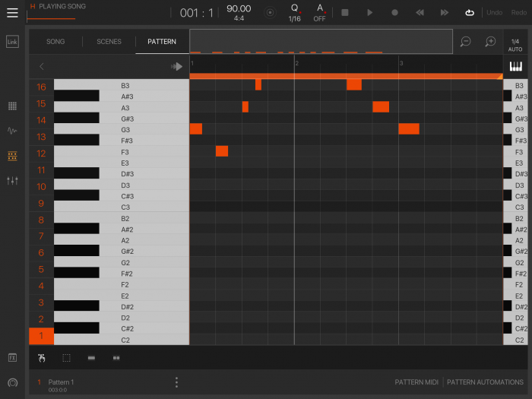Click the B3 key on right keyboard

coord(515,85)
